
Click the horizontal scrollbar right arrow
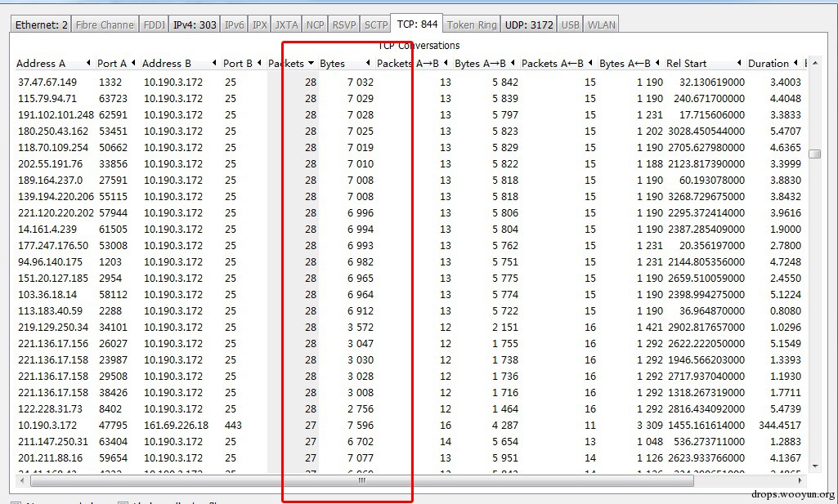click(x=800, y=480)
